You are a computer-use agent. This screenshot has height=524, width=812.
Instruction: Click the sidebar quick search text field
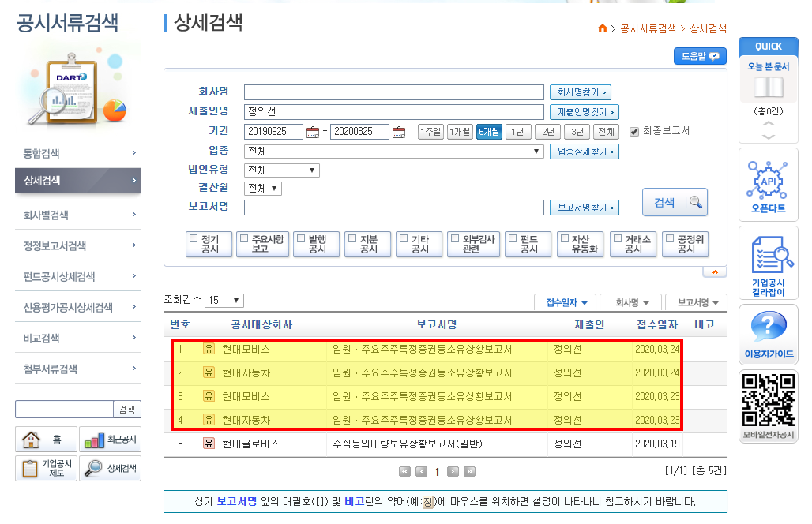tap(64, 409)
